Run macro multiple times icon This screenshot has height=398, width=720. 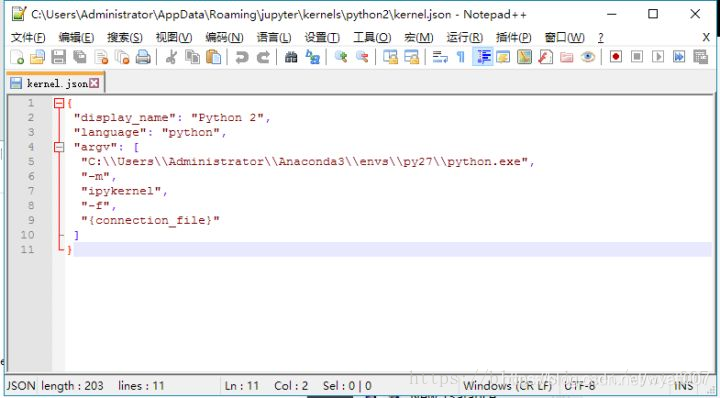pos(679,57)
